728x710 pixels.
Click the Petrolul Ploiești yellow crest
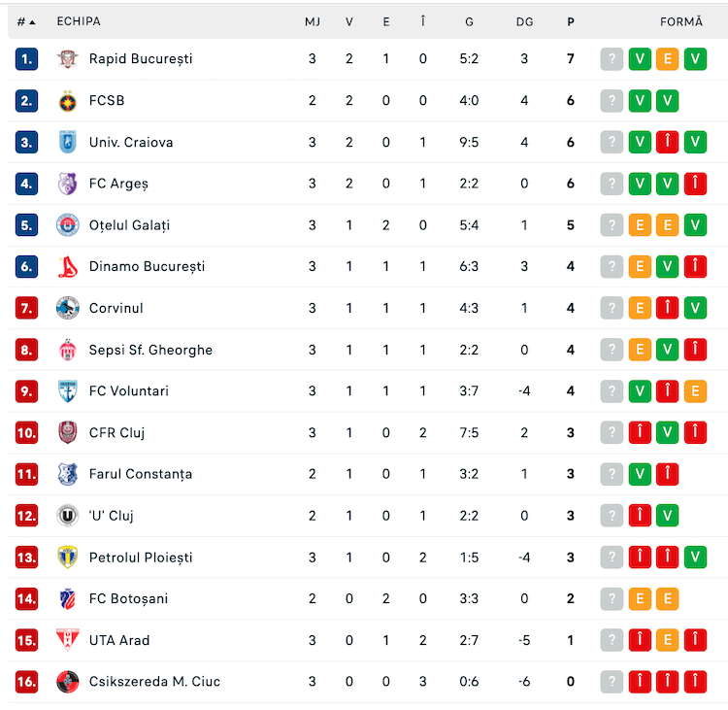(x=67, y=558)
